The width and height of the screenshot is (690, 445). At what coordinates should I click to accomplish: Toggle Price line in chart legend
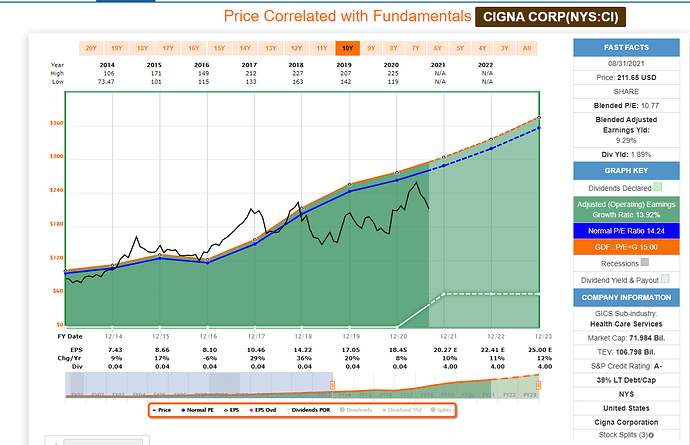point(161,410)
